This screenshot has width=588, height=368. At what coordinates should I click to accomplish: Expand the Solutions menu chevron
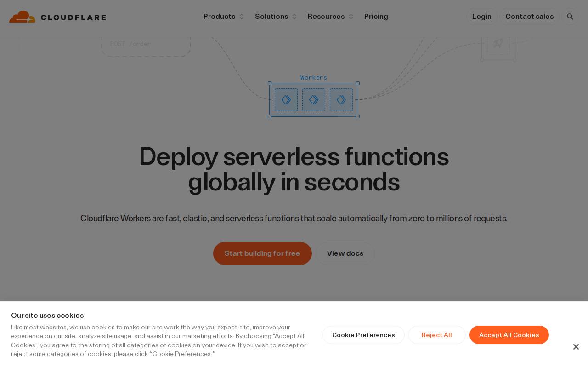point(294,17)
